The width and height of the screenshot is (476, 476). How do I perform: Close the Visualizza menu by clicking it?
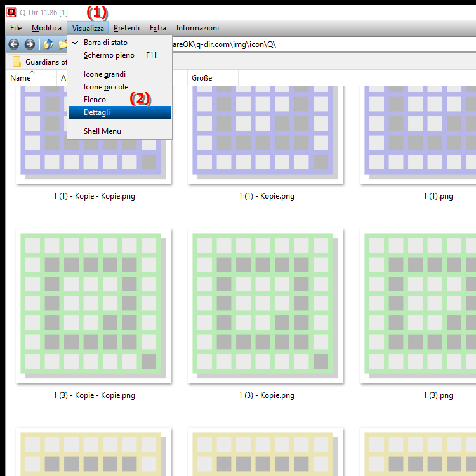pos(88,28)
